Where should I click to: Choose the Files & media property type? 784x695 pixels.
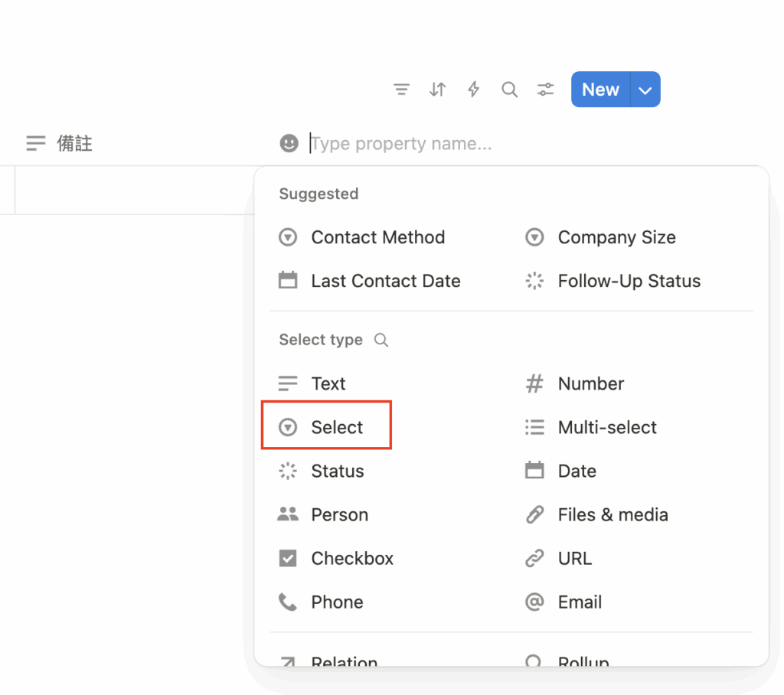[597, 515]
